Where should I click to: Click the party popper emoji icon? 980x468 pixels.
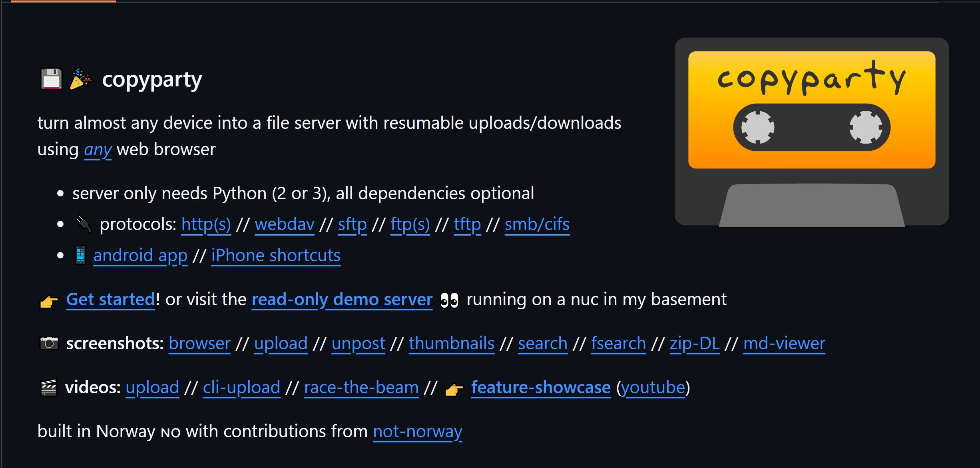click(80, 79)
